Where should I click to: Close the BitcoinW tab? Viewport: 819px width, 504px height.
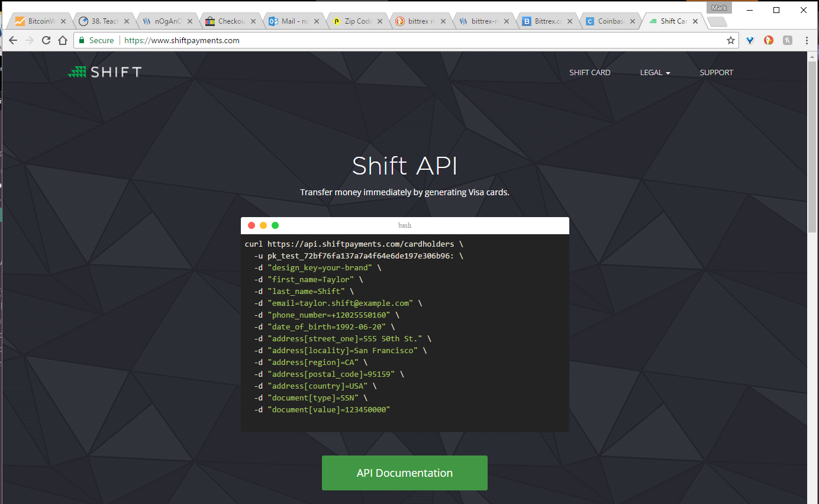tap(63, 21)
